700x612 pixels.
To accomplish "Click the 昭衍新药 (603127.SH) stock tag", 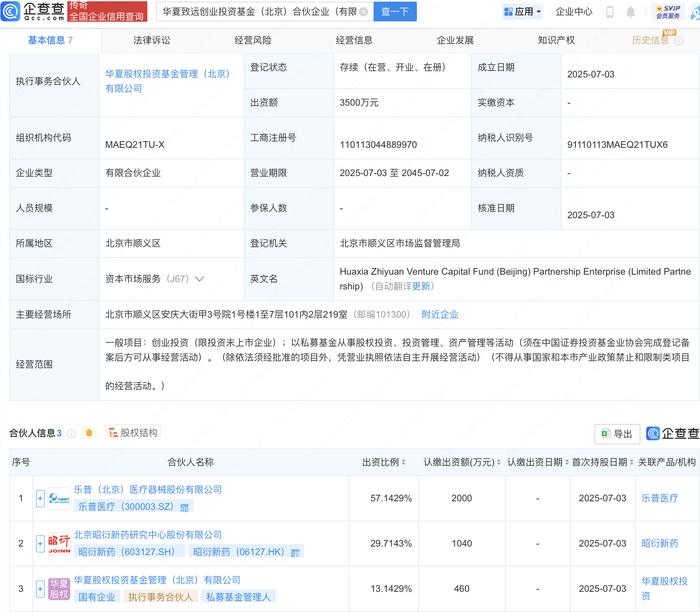I will [x=127, y=553].
